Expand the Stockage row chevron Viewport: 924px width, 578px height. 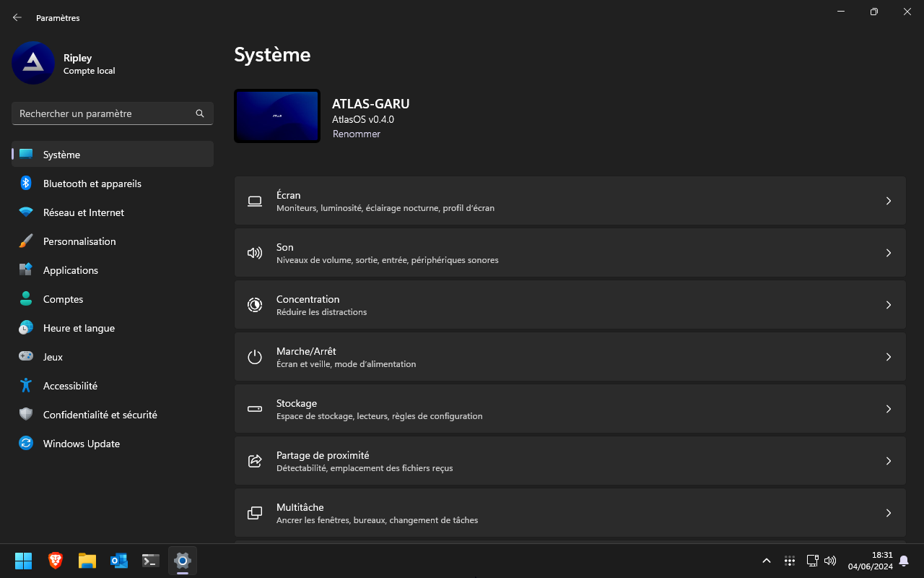(889, 409)
